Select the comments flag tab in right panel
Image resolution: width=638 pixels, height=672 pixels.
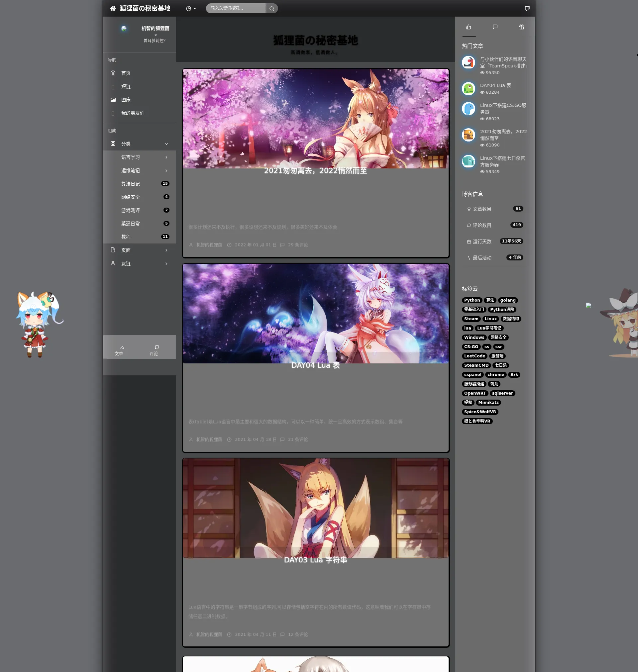[x=495, y=27]
